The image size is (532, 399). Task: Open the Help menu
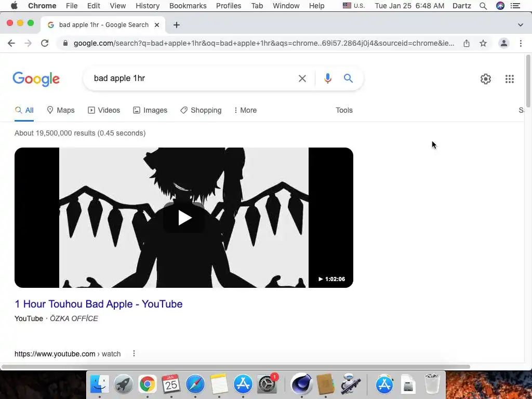(x=316, y=6)
